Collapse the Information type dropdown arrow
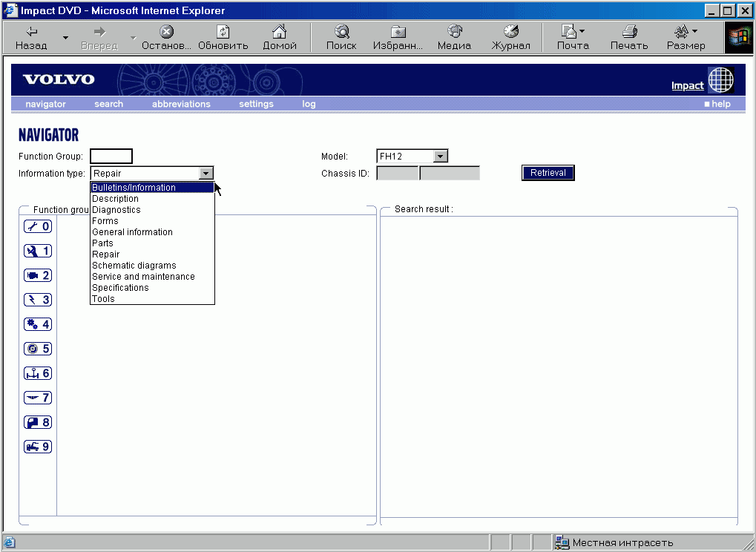Viewport: 756px width, 552px height. pos(206,174)
